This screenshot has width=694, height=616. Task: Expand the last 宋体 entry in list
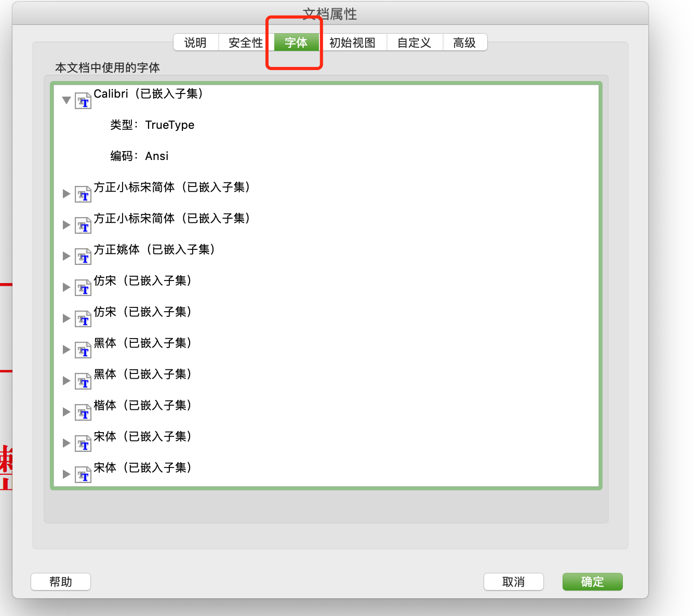[66, 474]
